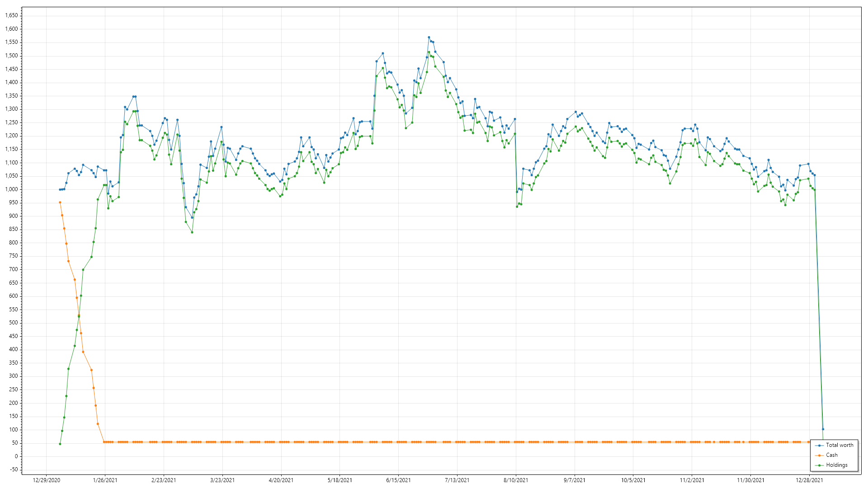Click the first orange Cash data point
The width and height of the screenshot is (868, 488).
click(x=60, y=202)
